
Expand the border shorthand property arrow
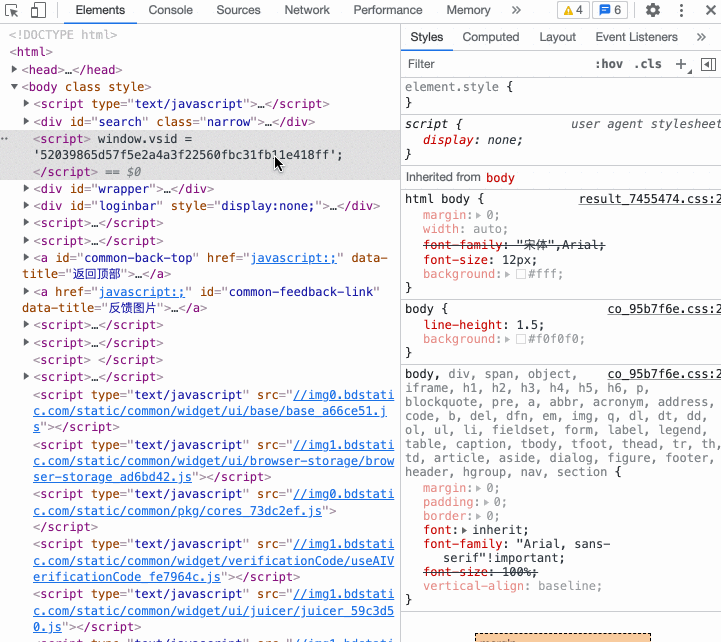pyautogui.click(x=479, y=516)
